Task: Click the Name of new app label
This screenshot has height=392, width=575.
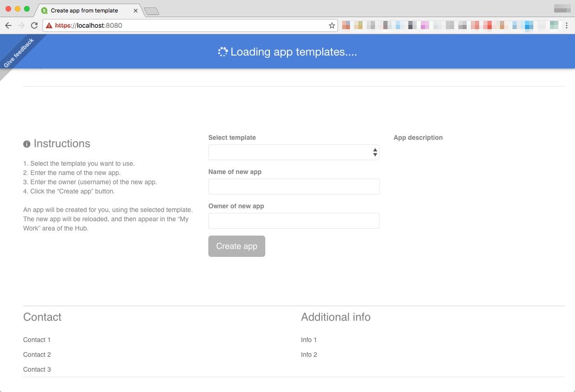Action: coord(235,172)
